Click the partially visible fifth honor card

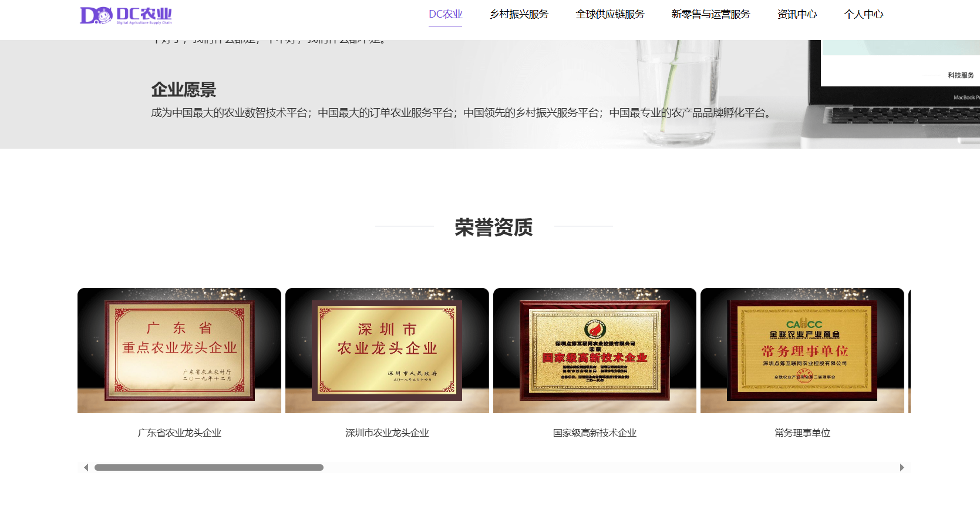click(910, 350)
